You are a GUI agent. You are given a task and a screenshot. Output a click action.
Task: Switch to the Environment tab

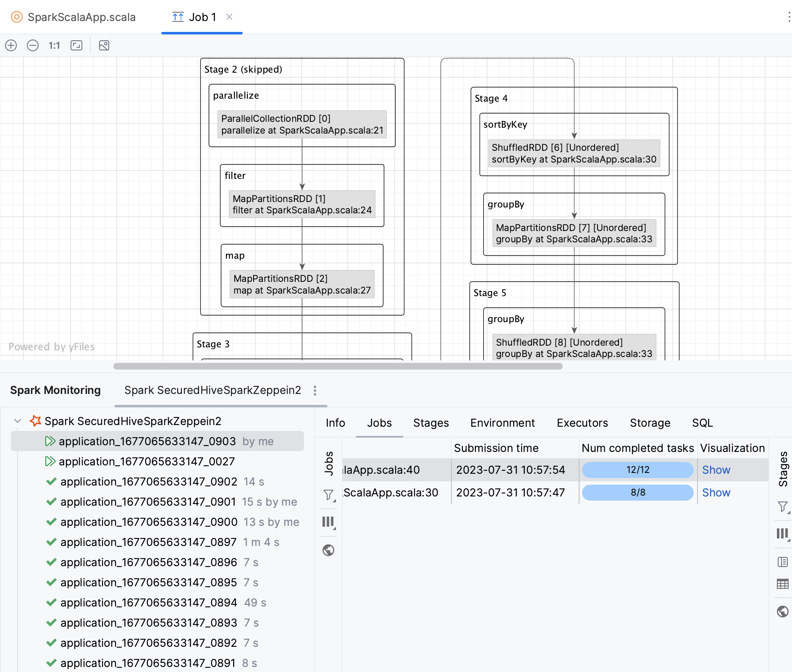(x=502, y=423)
